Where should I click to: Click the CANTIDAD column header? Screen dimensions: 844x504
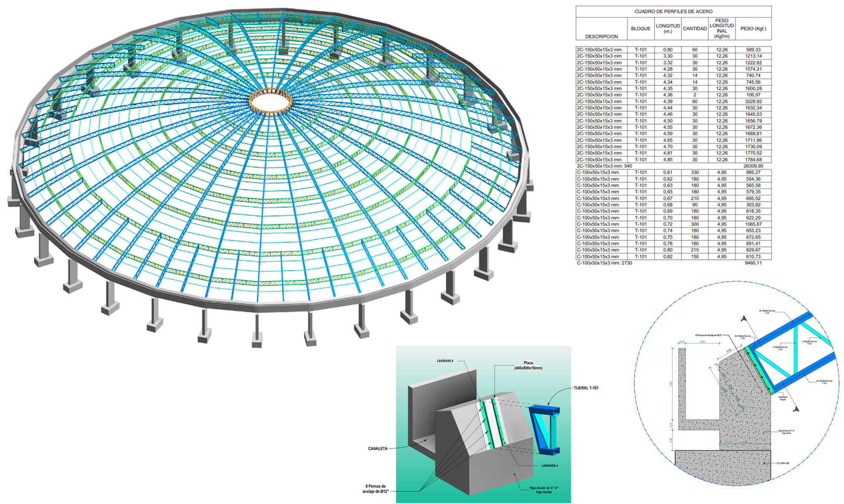(695, 29)
